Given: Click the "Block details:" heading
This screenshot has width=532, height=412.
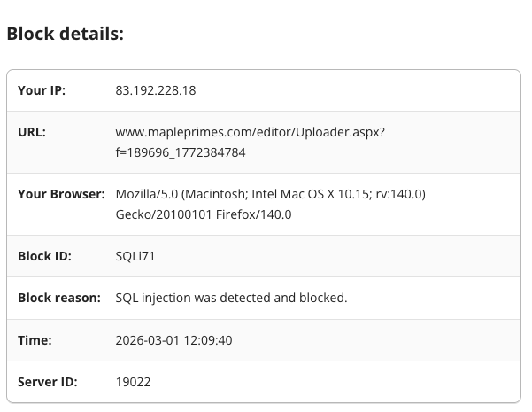Looking at the screenshot, I should pyautogui.click(x=65, y=34).
